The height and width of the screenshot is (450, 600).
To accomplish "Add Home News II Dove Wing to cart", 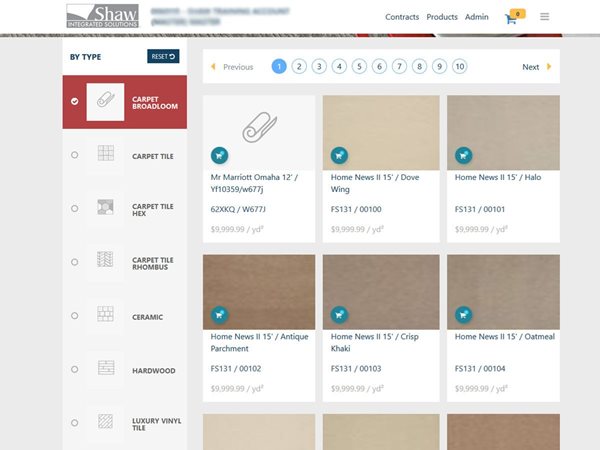I will [339, 155].
